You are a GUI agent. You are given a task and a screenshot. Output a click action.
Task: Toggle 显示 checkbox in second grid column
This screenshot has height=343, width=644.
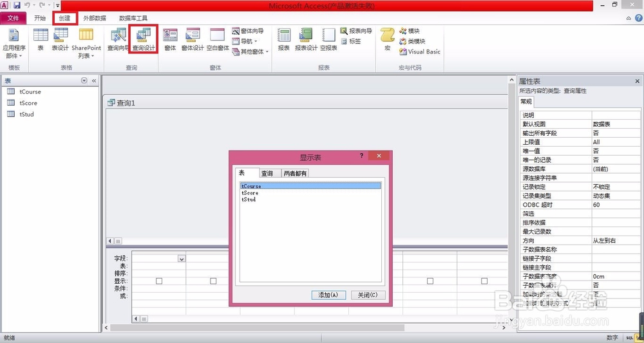click(x=213, y=281)
